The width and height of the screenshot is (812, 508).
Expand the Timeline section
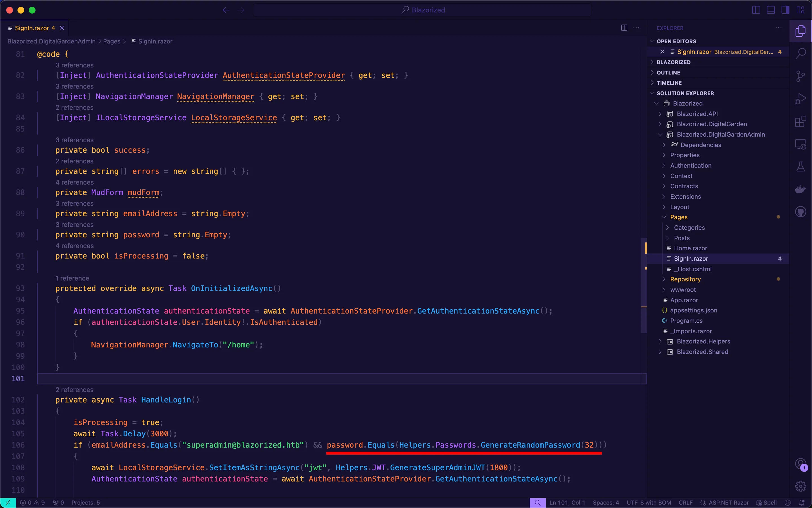point(718,83)
